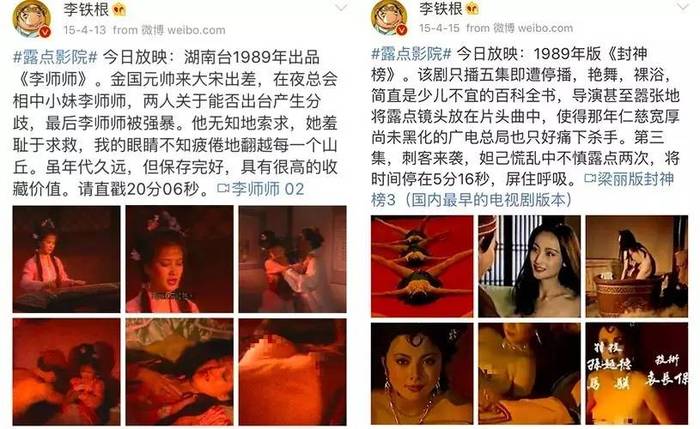Open weibo.com source link on 15-4-15 post
Viewport: 700px width, 429px height.
533,28
